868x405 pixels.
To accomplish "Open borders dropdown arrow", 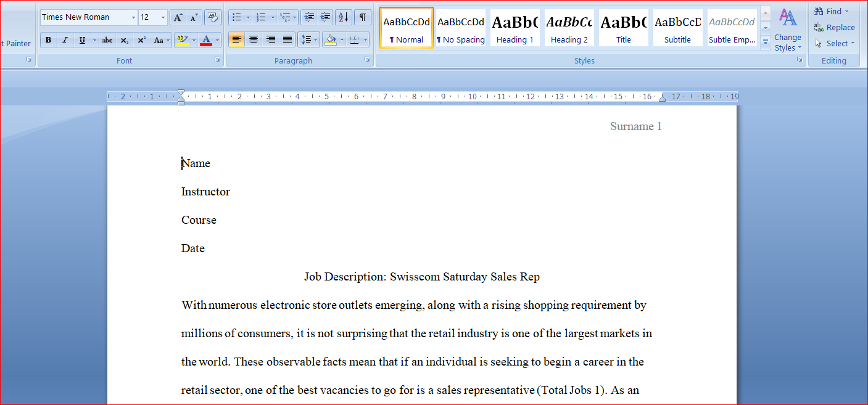I will (365, 40).
